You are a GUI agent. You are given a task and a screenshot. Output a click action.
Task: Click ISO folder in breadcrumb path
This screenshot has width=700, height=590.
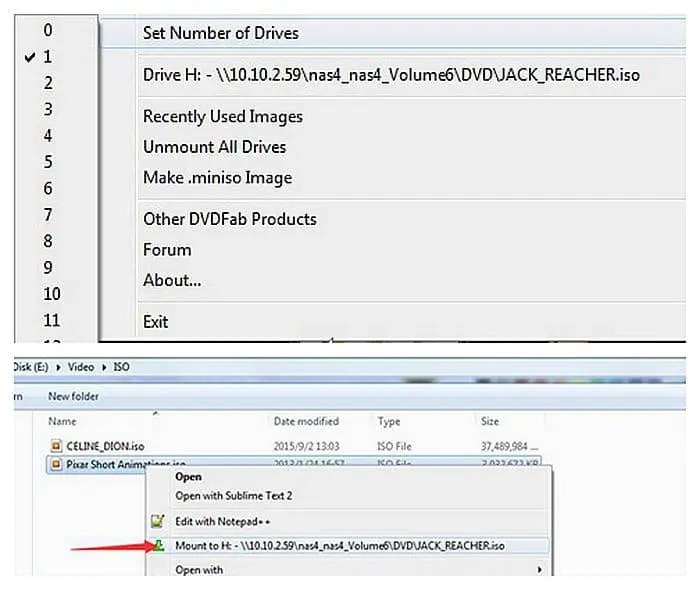point(121,367)
